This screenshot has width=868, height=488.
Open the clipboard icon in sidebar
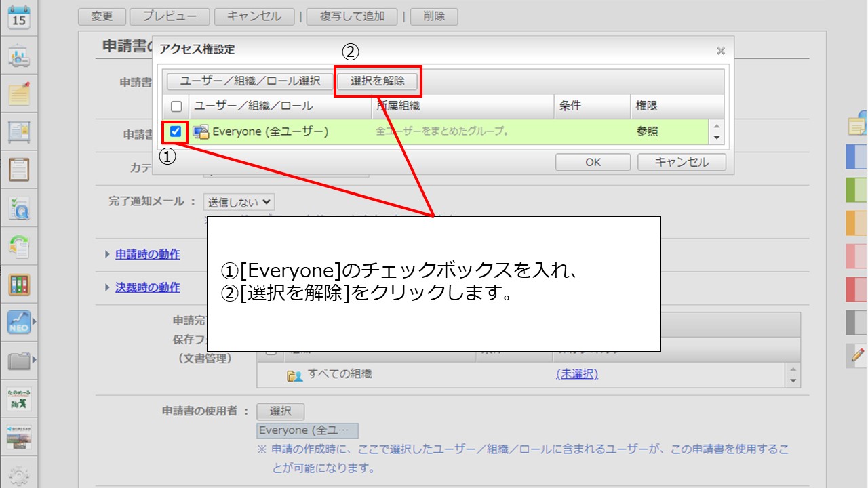click(19, 169)
